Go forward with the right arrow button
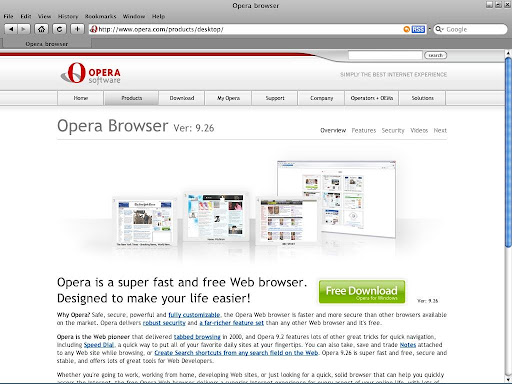This screenshot has width=512, height=384. click(24, 29)
